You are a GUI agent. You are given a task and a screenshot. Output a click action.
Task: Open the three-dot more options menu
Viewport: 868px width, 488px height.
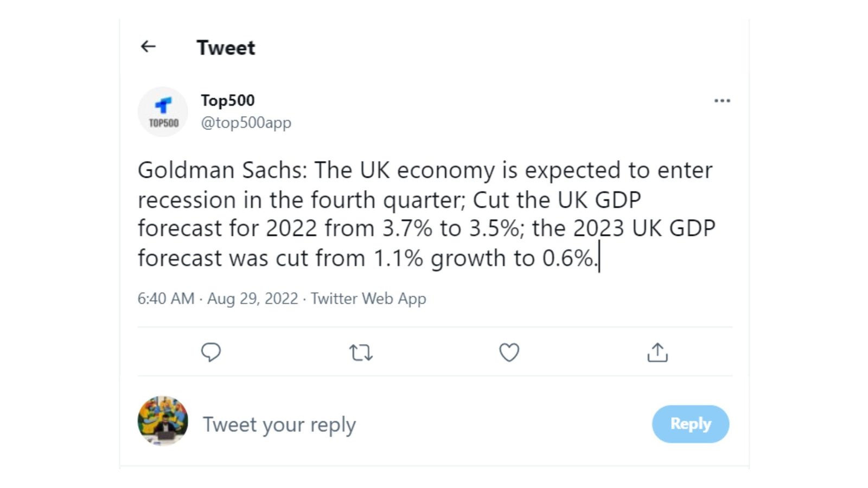[722, 101]
